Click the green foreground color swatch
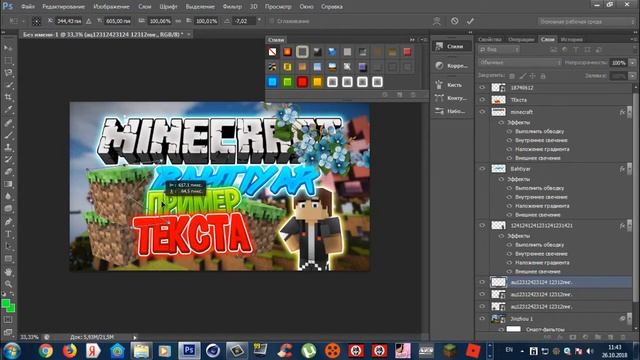 click(x=6, y=303)
